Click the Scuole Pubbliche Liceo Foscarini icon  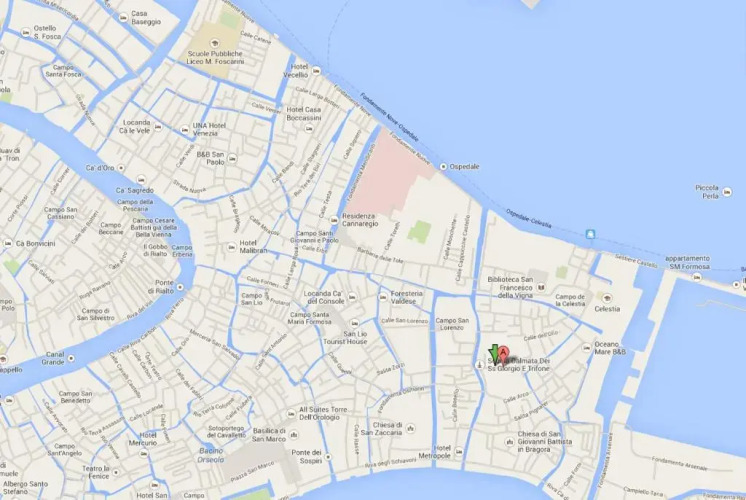[x=215, y=44]
